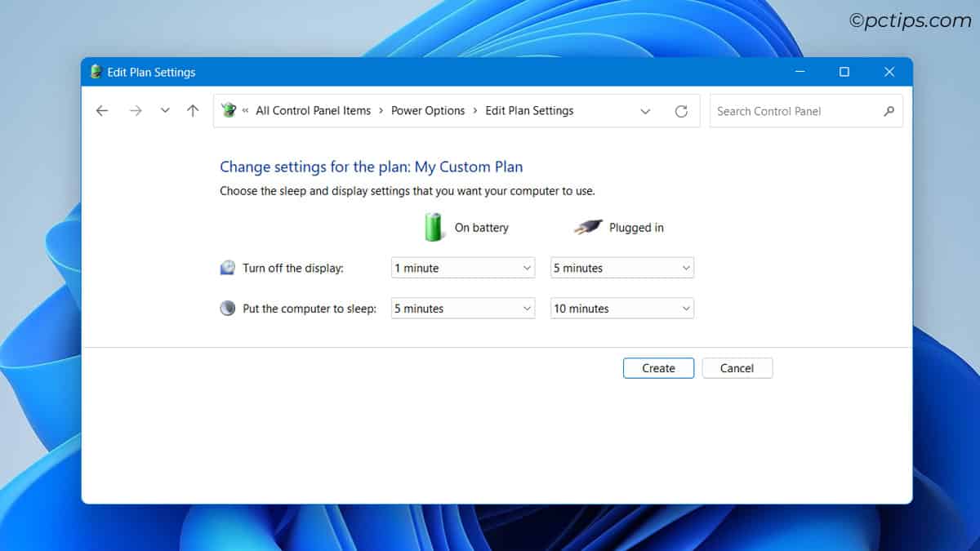Click the search magnifier in Search Control Panel

[889, 111]
